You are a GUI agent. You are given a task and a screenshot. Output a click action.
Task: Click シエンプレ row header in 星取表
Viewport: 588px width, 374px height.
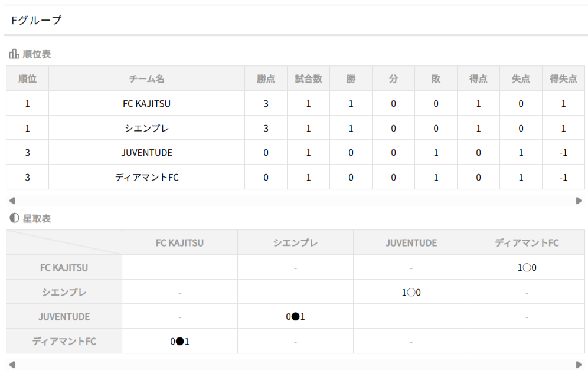tap(64, 292)
